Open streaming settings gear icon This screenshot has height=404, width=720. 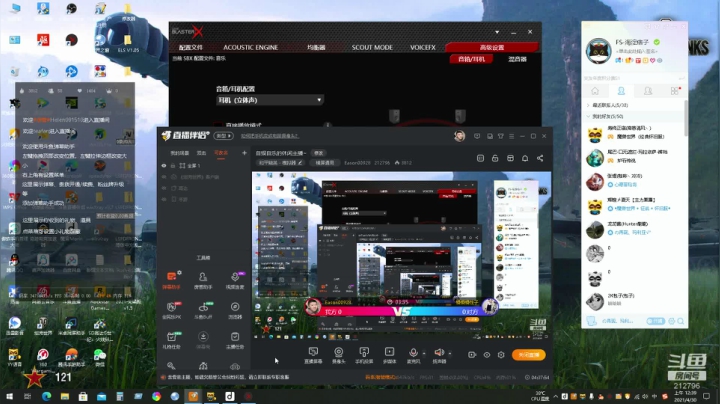coord(501,355)
